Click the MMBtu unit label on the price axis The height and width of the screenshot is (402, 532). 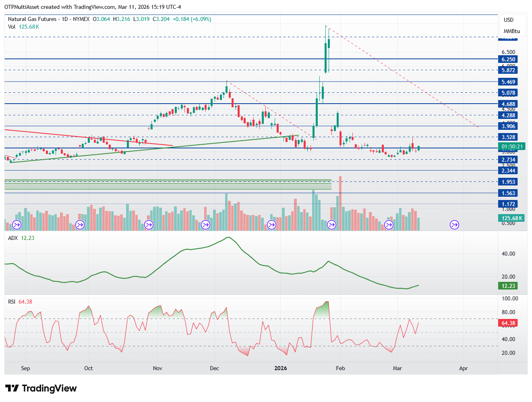click(x=511, y=31)
